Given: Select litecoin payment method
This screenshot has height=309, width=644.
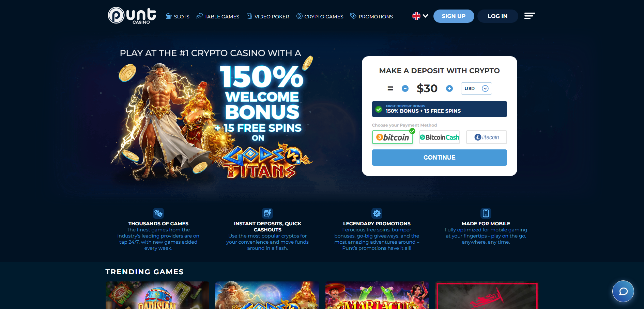Looking at the screenshot, I should (x=487, y=137).
